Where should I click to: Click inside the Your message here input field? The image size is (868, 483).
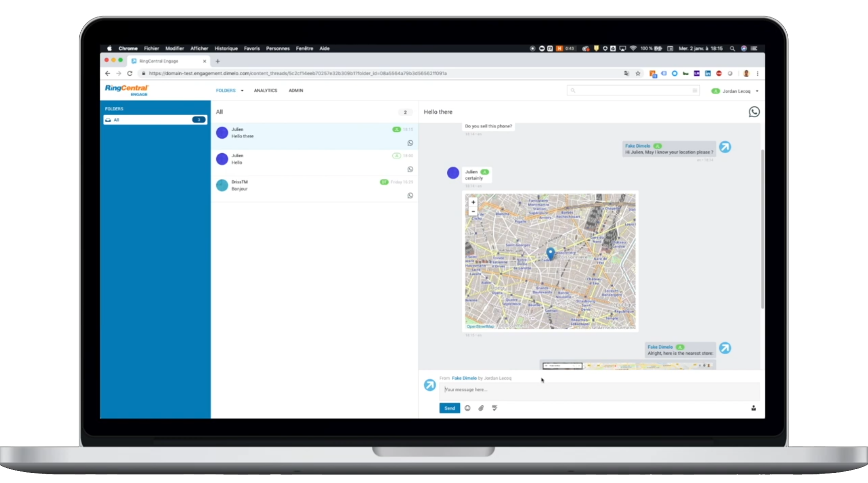click(552, 390)
